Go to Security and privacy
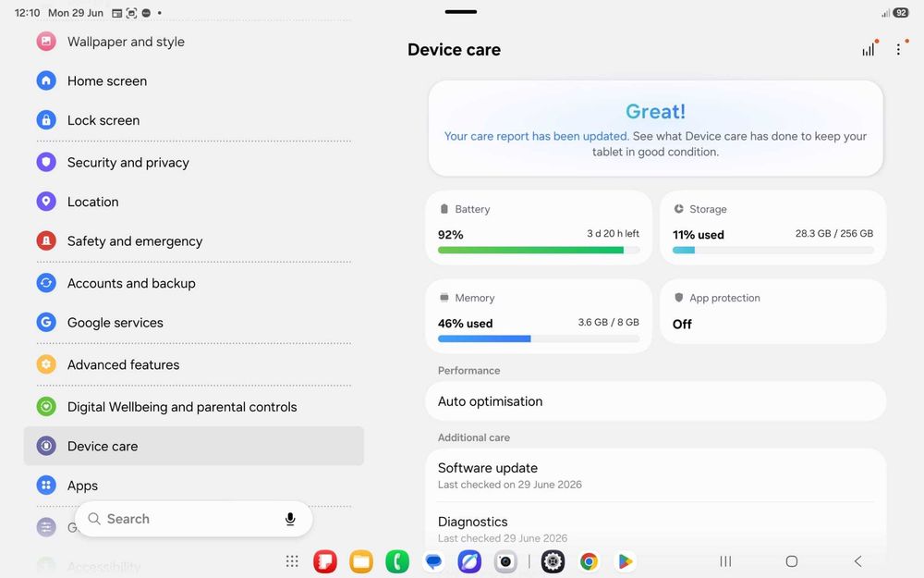Screen dimensions: 924x578 point(193,162)
